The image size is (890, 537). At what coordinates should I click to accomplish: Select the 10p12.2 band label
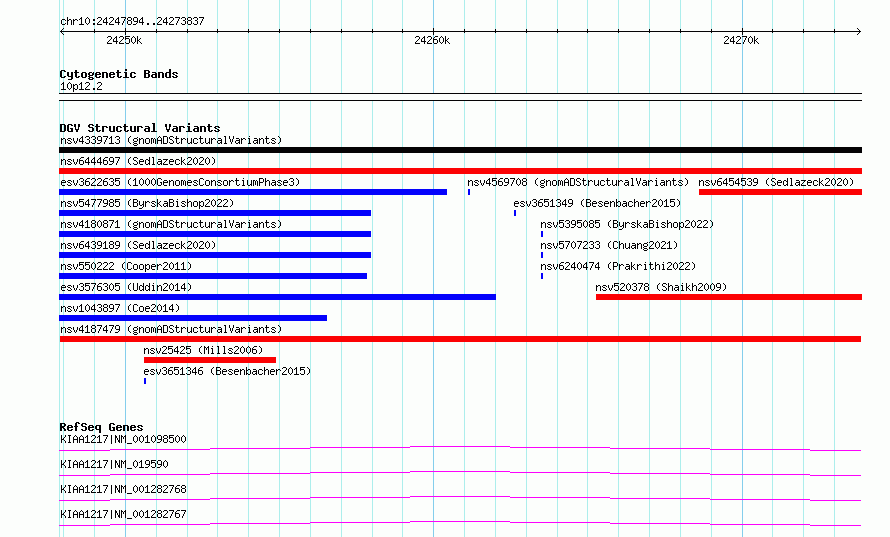pos(81,86)
